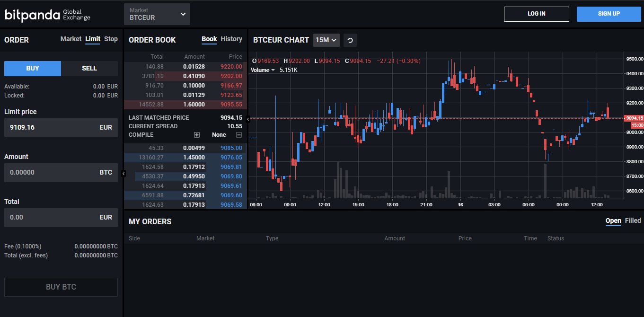
Task: Increase order book compile with plus icon
Action: tap(197, 135)
